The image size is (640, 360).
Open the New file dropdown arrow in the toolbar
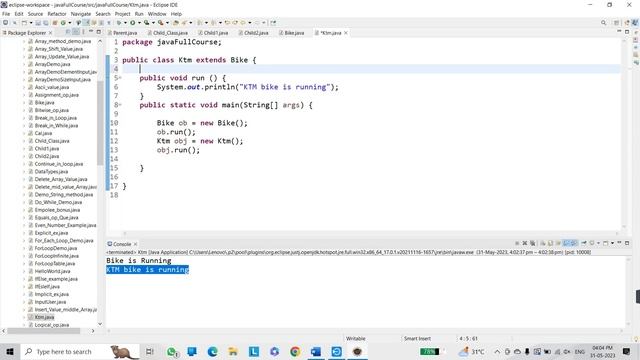point(31,23)
